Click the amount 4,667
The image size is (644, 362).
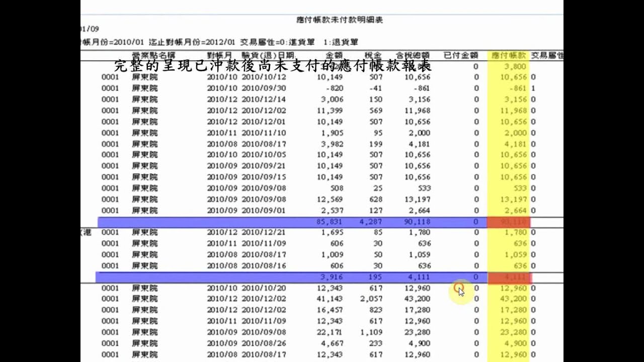(332, 343)
